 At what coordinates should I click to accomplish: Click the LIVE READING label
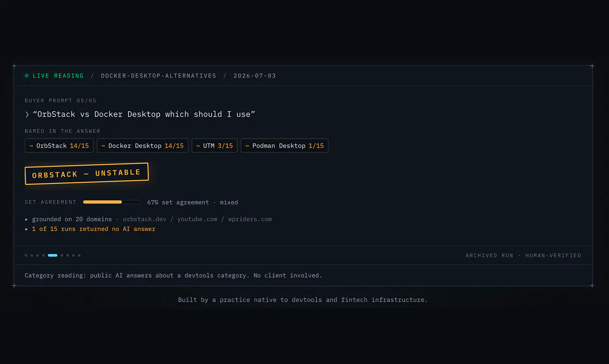58,76
